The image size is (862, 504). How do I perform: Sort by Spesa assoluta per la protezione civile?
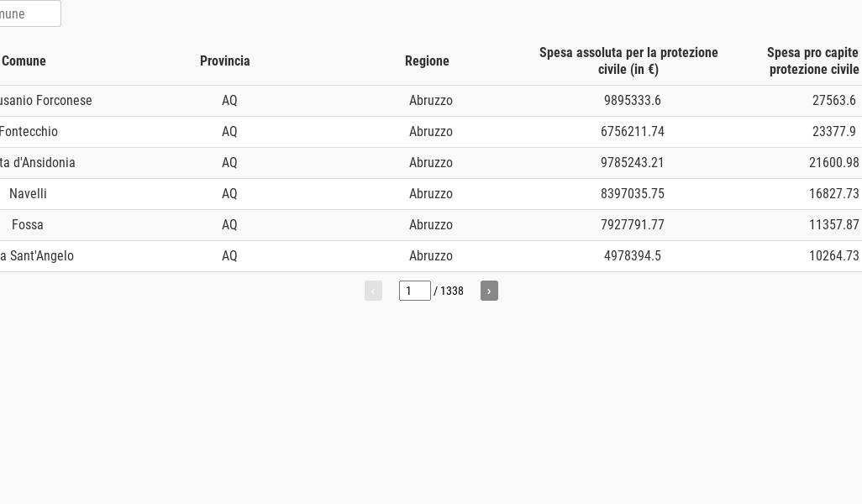[x=628, y=61]
